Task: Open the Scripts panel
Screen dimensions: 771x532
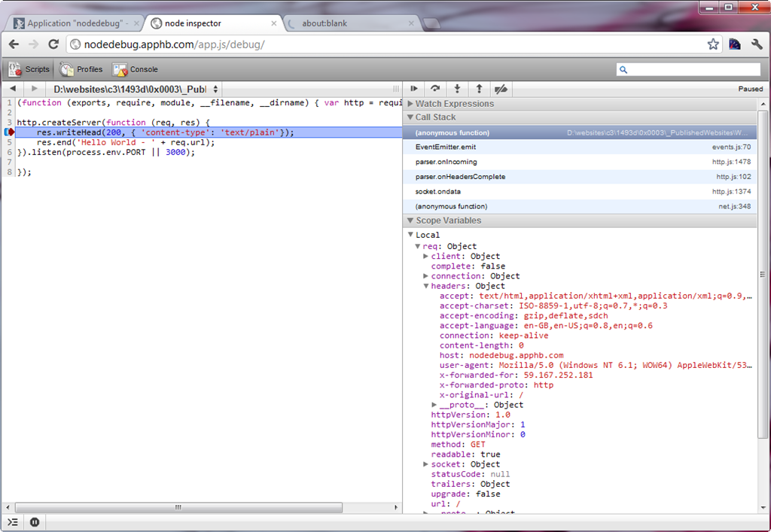Action: click(x=29, y=69)
